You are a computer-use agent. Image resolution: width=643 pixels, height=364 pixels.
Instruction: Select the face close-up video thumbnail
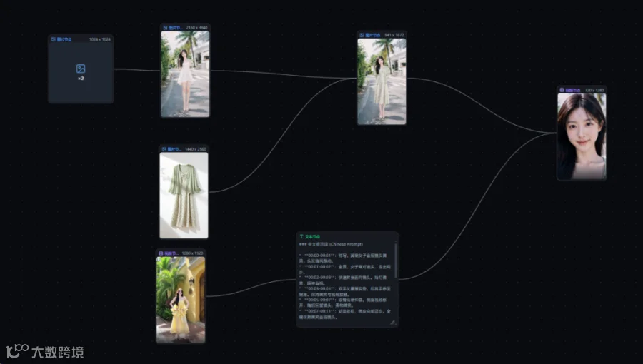click(x=582, y=136)
